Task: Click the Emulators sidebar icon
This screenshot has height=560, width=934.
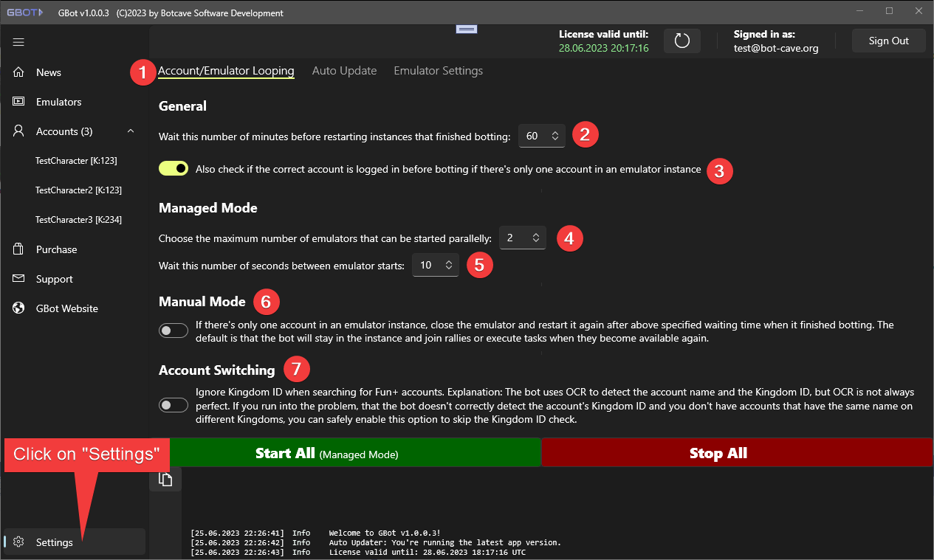Action: pos(19,102)
